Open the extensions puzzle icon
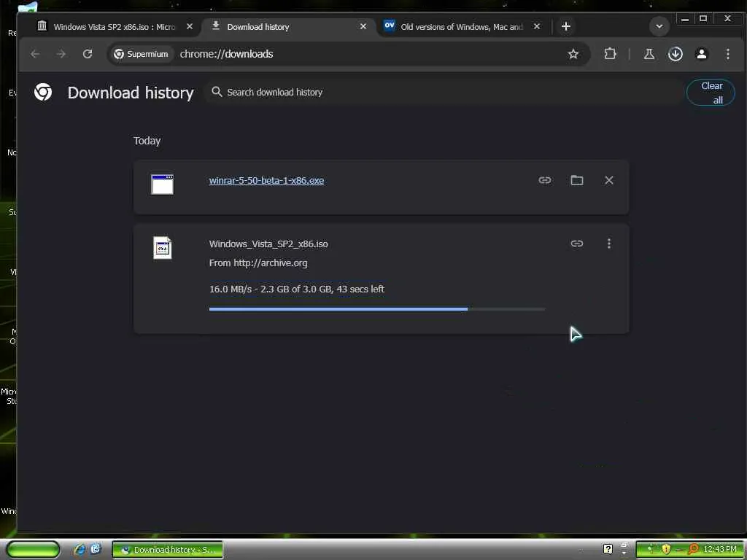The height and width of the screenshot is (560, 747). click(x=611, y=54)
